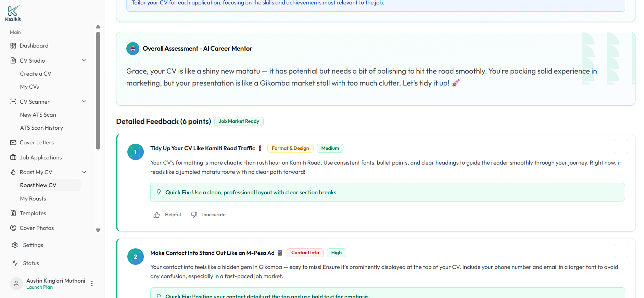Viewport: 644px width, 298px height.
Task: Click the Medium priority badge
Action: 330,148
